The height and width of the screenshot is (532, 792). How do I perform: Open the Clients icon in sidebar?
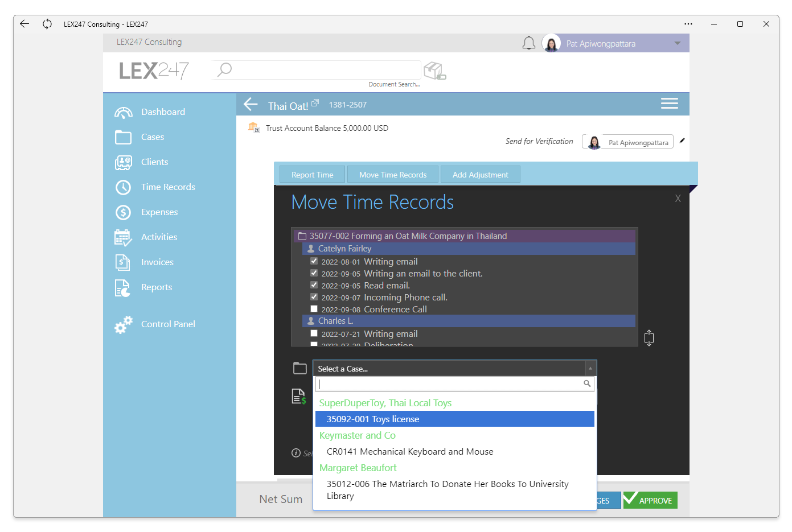(x=124, y=162)
